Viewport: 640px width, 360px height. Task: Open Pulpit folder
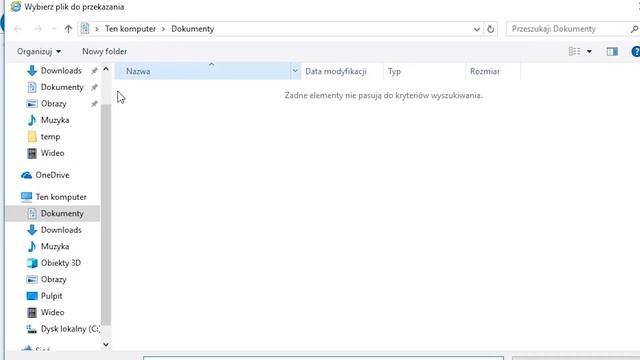51,296
